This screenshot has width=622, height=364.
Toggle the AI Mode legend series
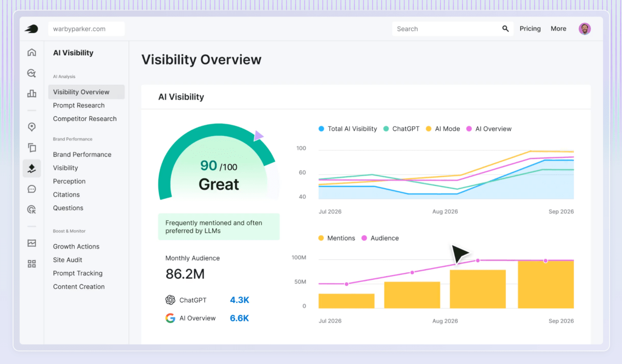click(443, 129)
